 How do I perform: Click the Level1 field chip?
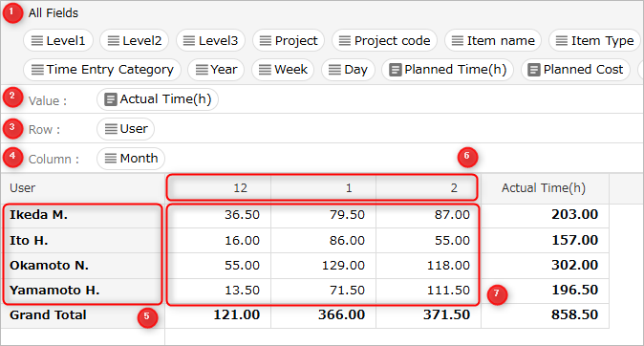(x=58, y=40)
